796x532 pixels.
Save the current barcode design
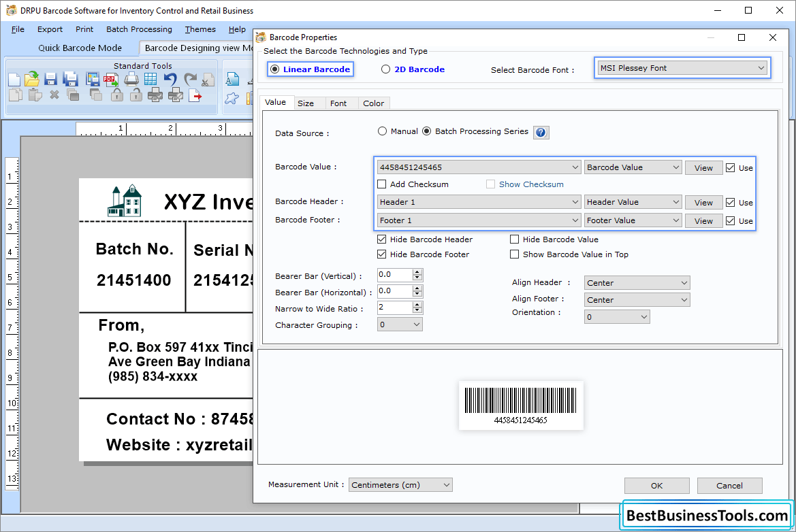[x=50, y=78]
